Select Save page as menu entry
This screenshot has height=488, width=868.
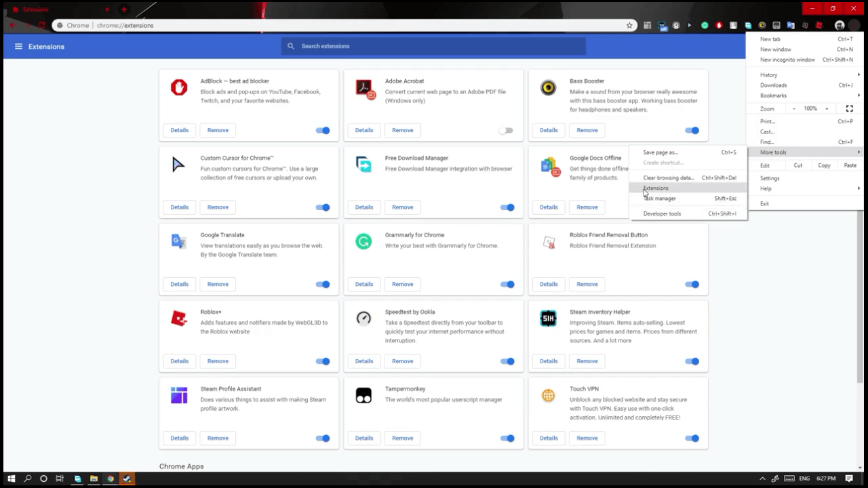point(688,152)
